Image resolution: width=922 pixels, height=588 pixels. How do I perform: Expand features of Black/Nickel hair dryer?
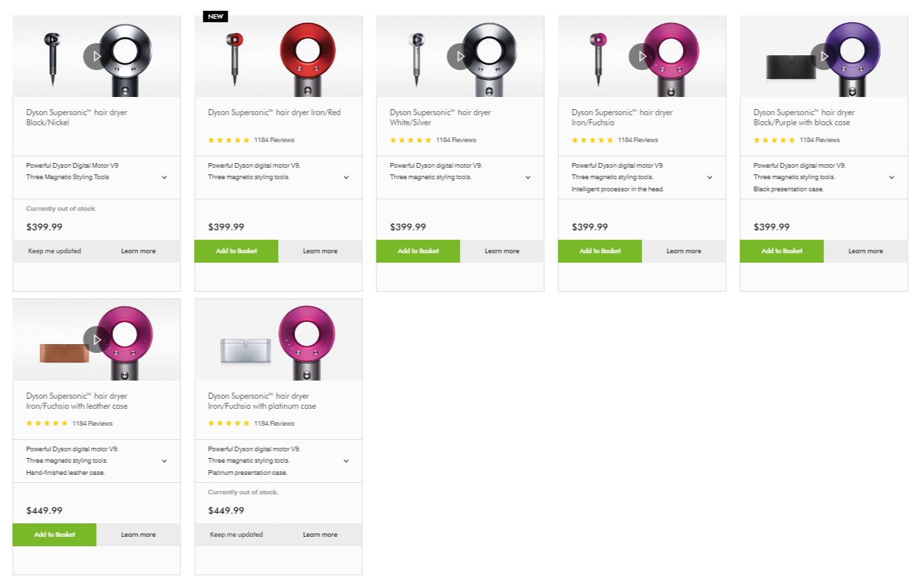(164, 178)
